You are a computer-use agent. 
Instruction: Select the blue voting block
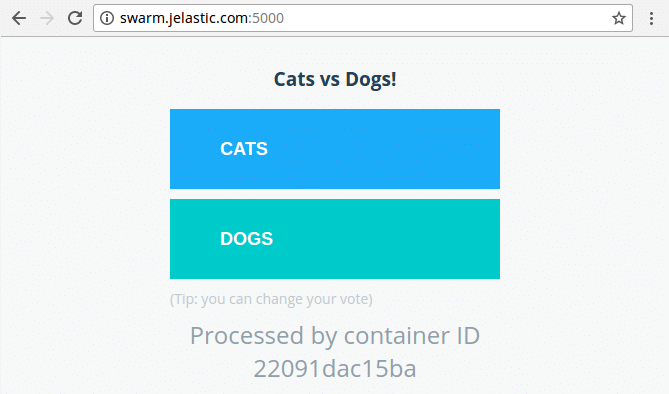(335, 149)
